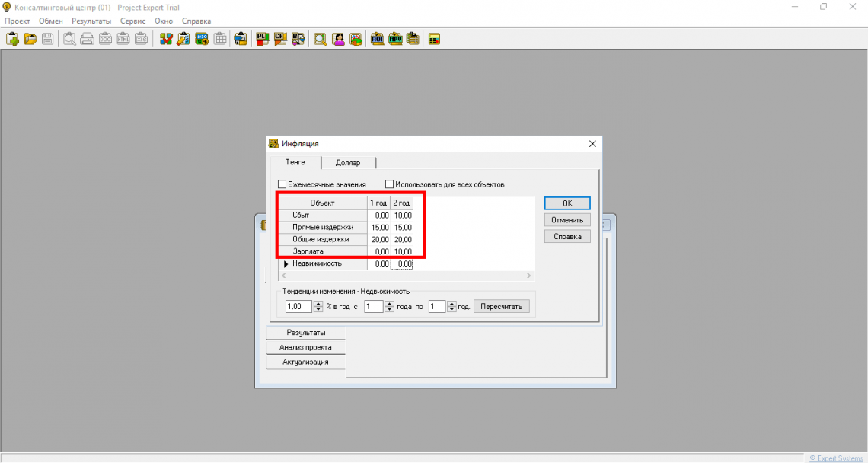Open the CF cash-flow report icon

[x=280, y=39]
